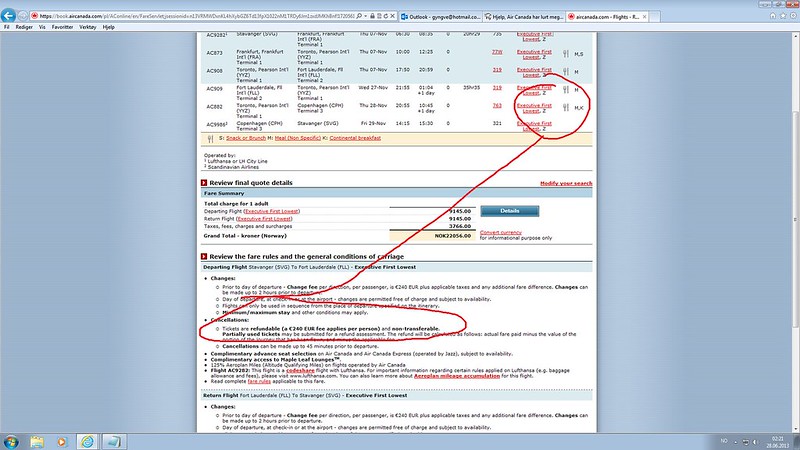Click the Meal (Non Specific) legend link
Screen dimensions: 800x450
coord(297,138)
